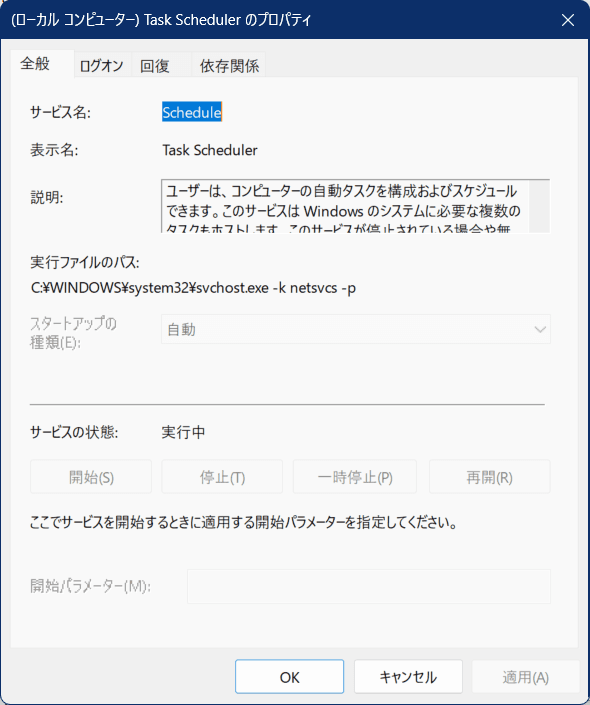The image size is (590, 705).
Task: Click the サービスの状態 label
Action: click(x=74, y=433)
